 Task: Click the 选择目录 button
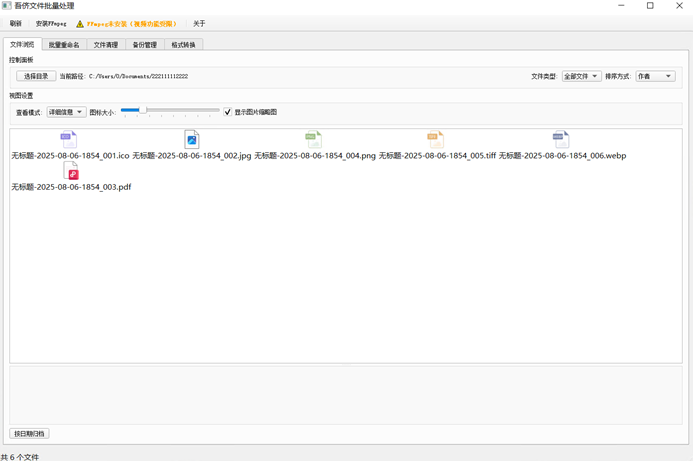tap(35, 76)
